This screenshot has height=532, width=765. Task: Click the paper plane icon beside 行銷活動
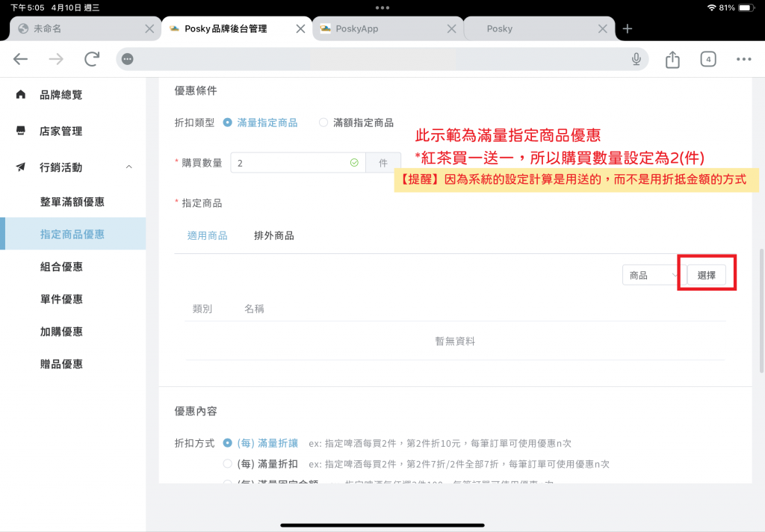(x=20, y=167)
